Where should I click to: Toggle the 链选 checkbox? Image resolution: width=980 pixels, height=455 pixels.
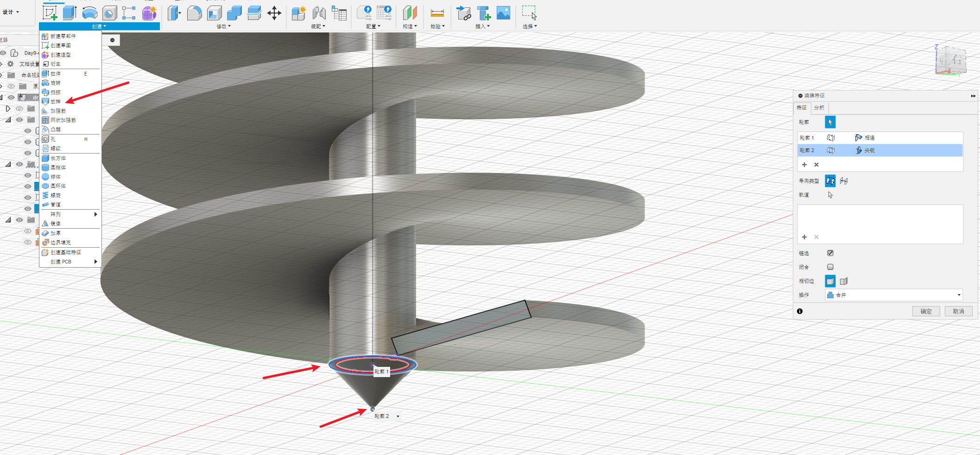(830, 253)
